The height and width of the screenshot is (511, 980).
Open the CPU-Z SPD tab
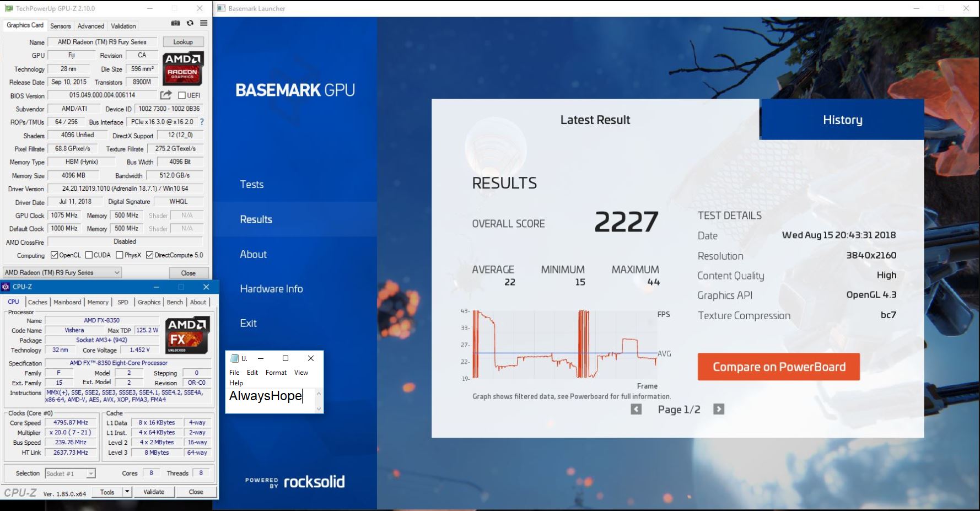click(123, 302)
